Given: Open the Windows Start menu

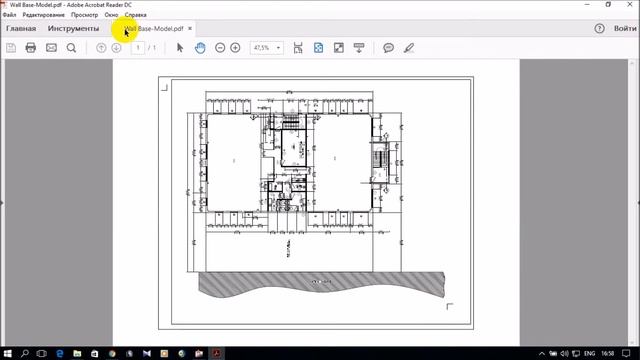Looking at the screenshot, I should coord(7,353).
